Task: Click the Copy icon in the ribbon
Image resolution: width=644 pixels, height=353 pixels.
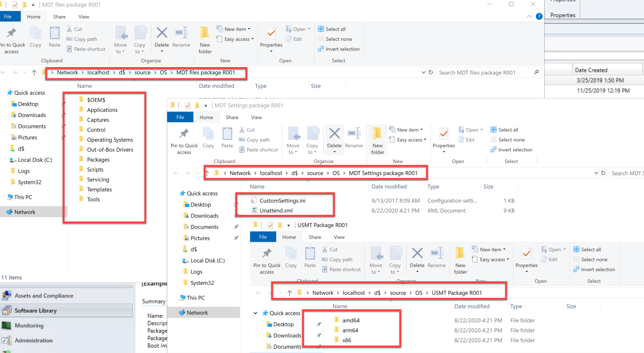Action: [x=35, y=35]
